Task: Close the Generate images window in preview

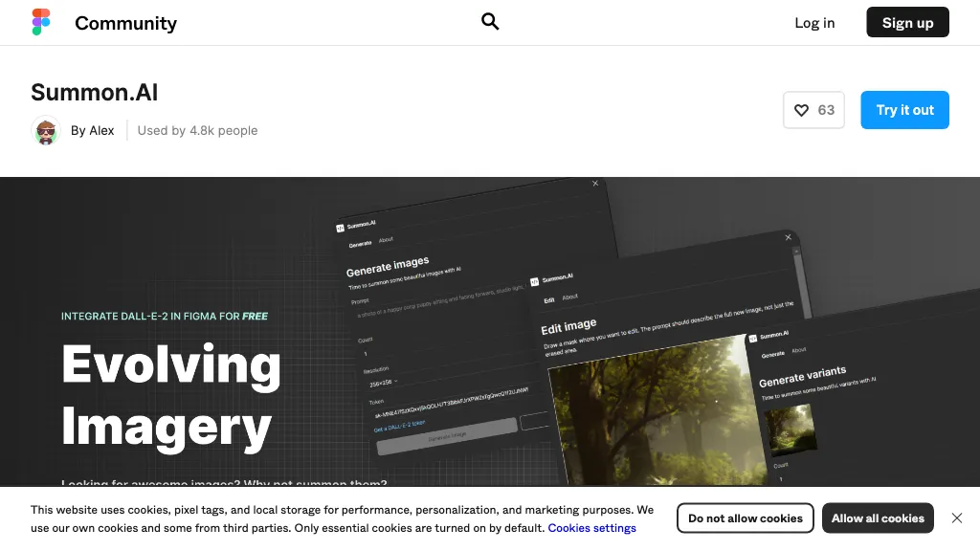Action: [595, 183]
